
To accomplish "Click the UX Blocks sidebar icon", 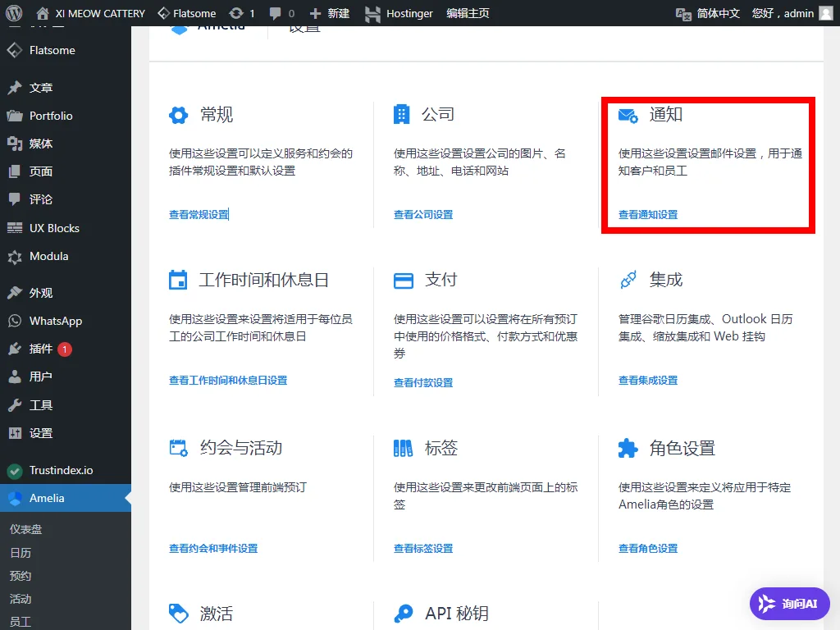I will pos(15,228).
